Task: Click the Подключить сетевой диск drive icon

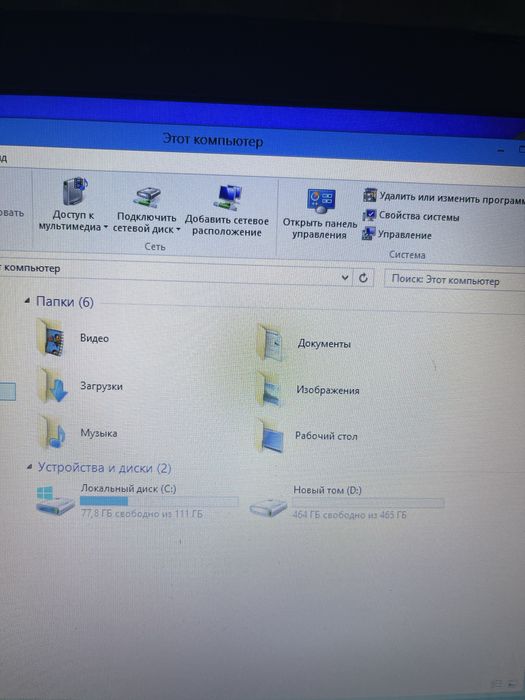Action: 147,196
